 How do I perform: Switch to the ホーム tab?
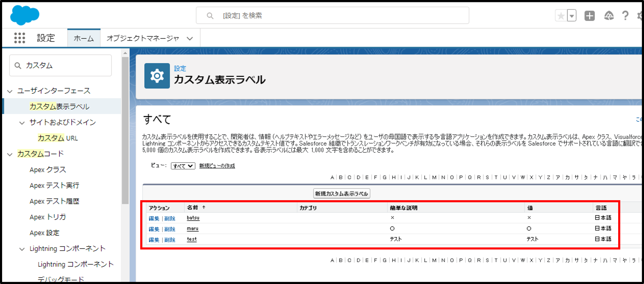click(x=84, y=38)
